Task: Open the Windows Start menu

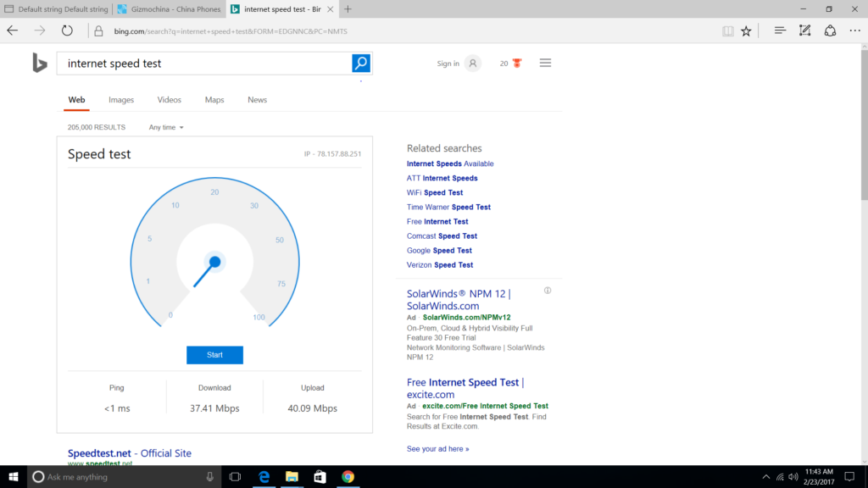Action: (x=14, y=476)
